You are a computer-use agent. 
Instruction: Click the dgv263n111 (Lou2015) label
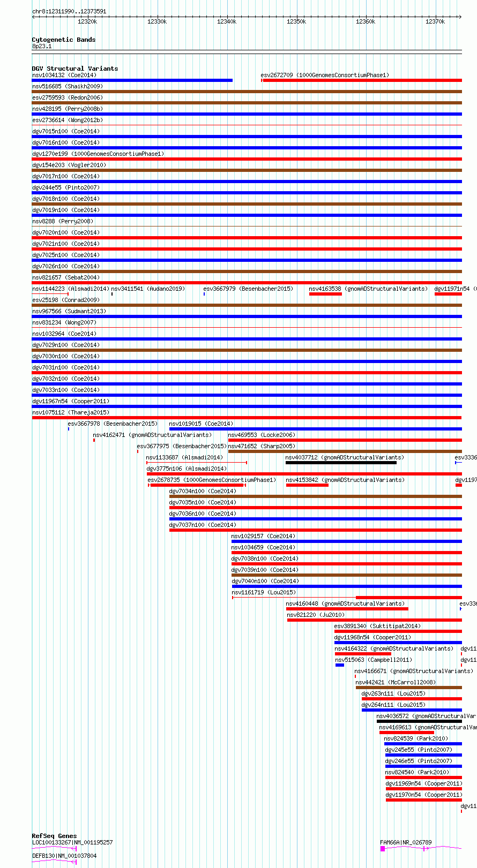(x=394, y=693)
